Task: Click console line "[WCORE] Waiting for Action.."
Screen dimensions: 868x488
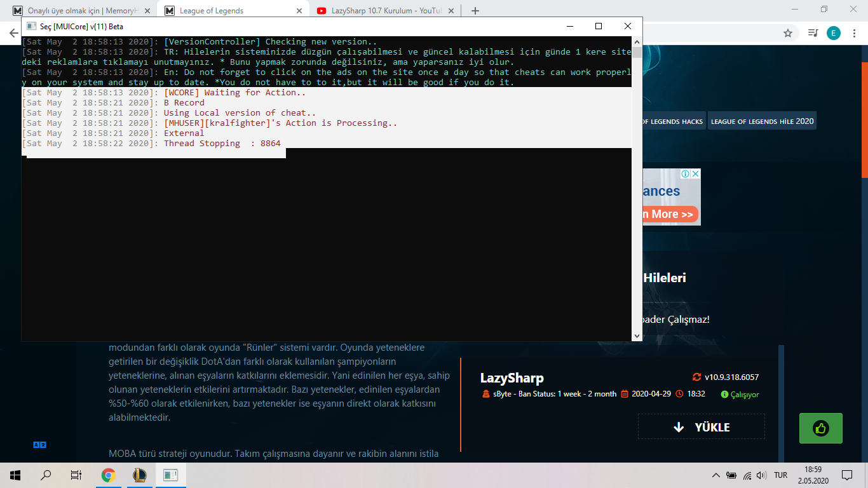Action: 235,93
